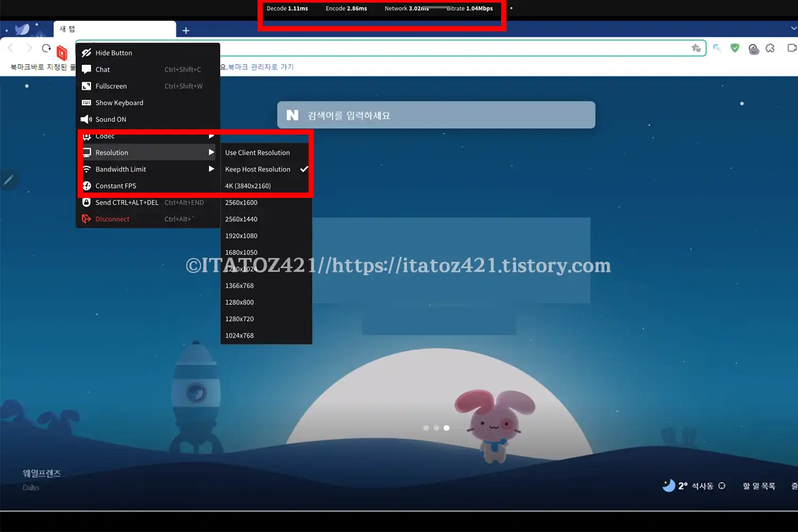
Task: Go forward with the browser forward arrow
Action: [29, 48]
